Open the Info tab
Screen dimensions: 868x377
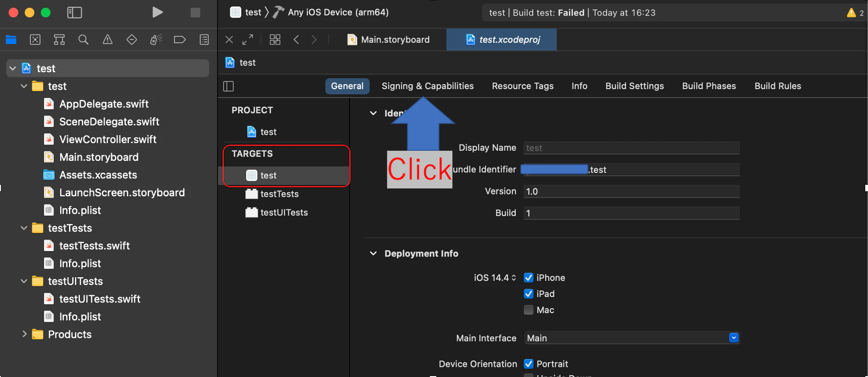click(x=580, y=86)
